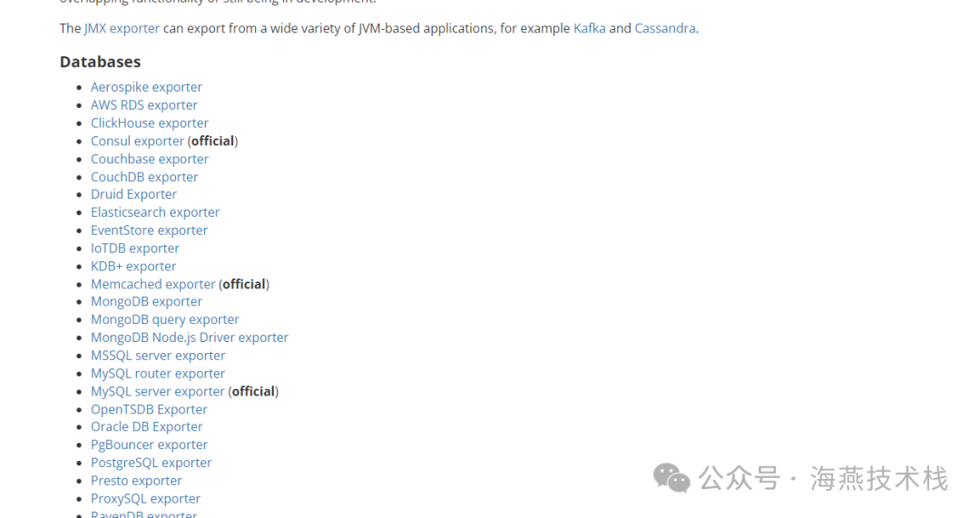Click the AWS RDS exporter link
Viewport: 980px width, 518px height.
coord(143,105)
